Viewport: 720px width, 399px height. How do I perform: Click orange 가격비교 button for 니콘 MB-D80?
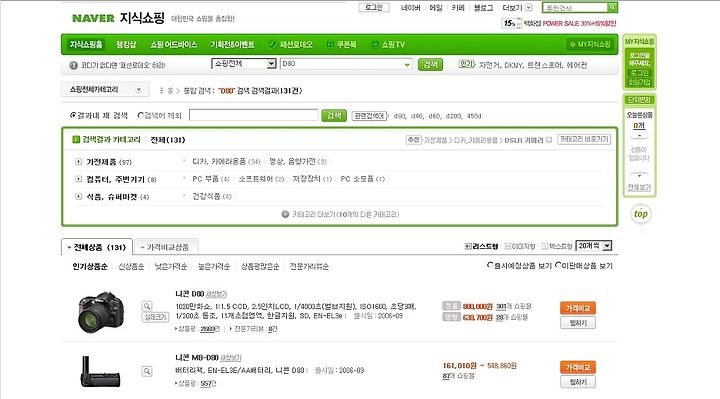tap(578, 367)
